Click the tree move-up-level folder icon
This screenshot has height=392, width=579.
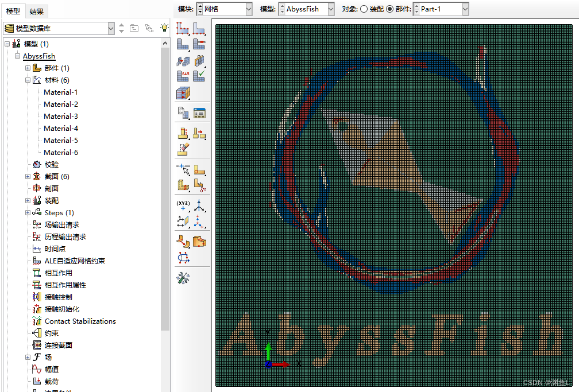click(134, 28)
